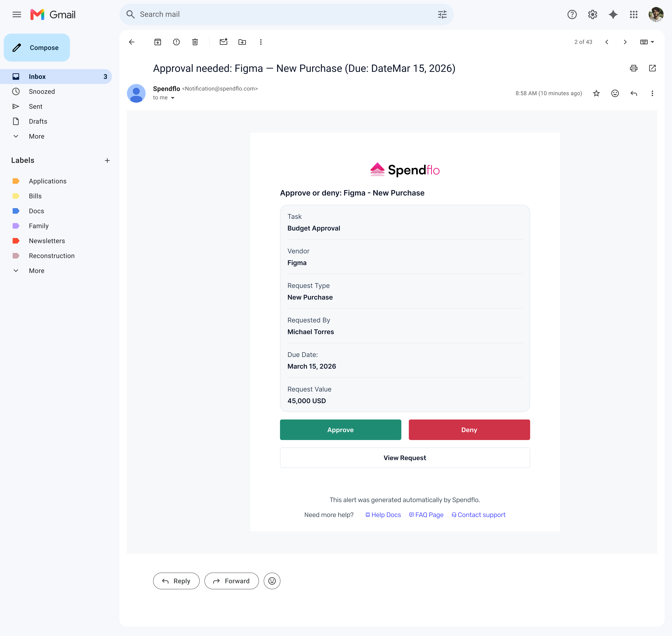This screenshot has width=672, height=636.
Task: Add emoji reaction below email
Action: click(x=272, y=581)
